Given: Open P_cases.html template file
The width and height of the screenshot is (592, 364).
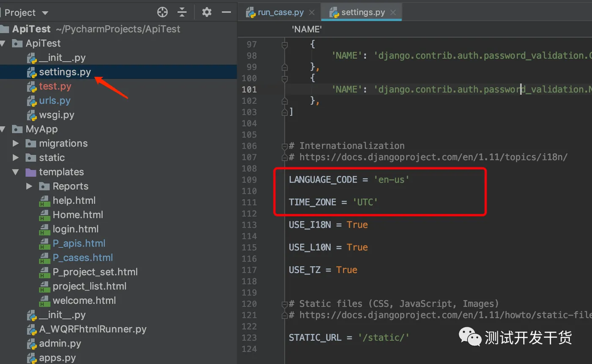Looking at the screenshot, I should coord(82,258).
